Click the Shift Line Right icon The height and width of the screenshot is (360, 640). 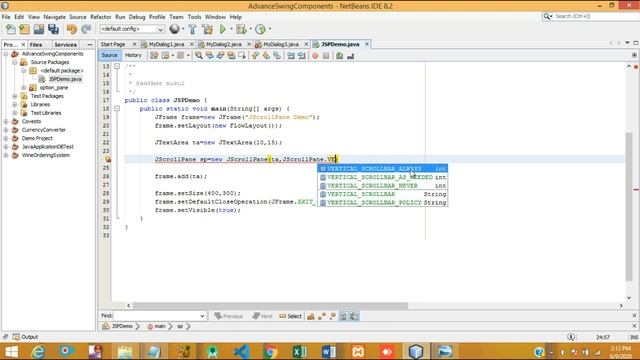(x=302, y=56)
